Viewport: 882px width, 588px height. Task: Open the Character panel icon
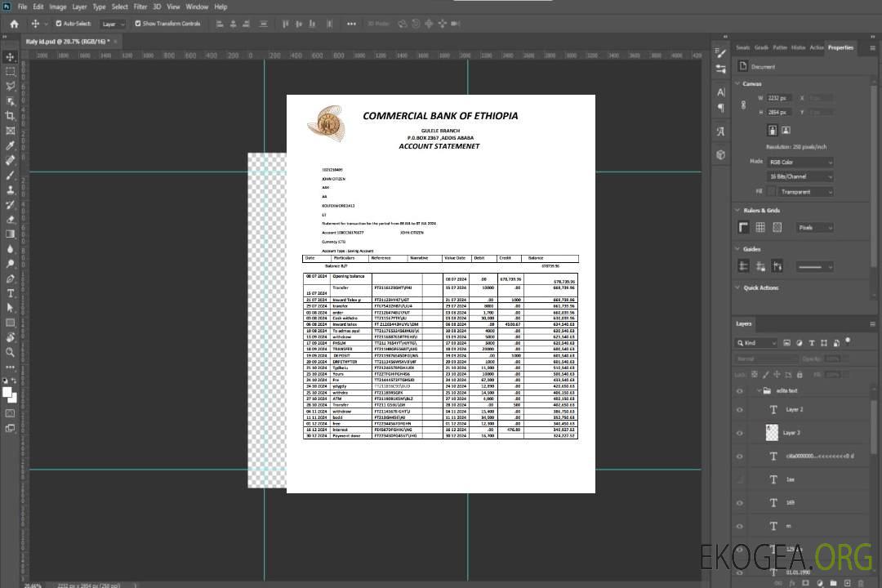click(x=721, y=92)
